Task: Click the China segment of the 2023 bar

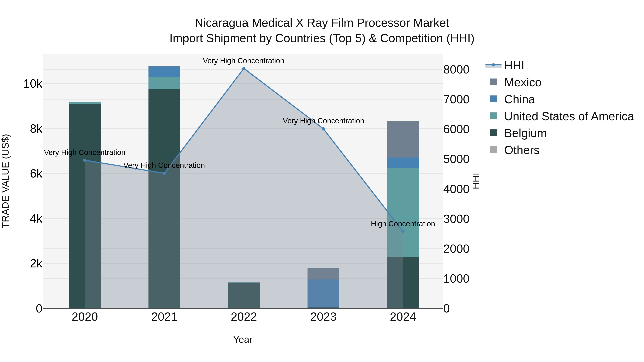Action: (x=323, y=293)
